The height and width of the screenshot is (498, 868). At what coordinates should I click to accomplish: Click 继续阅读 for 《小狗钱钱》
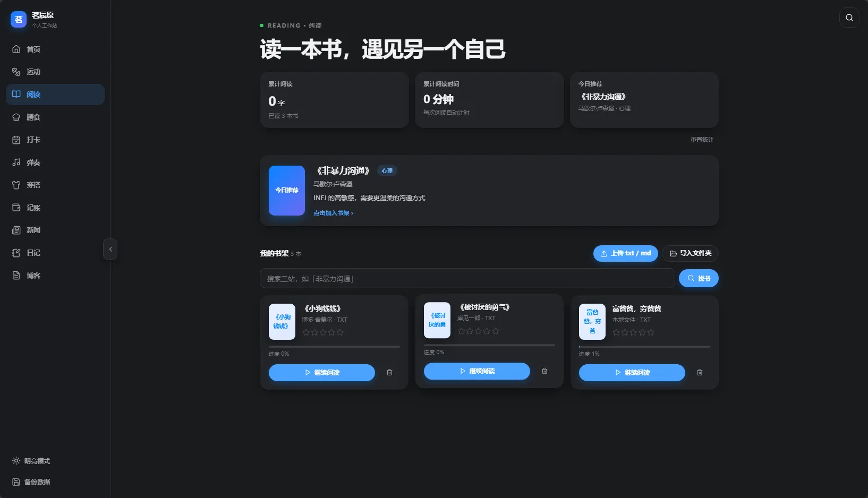(322, 373)
